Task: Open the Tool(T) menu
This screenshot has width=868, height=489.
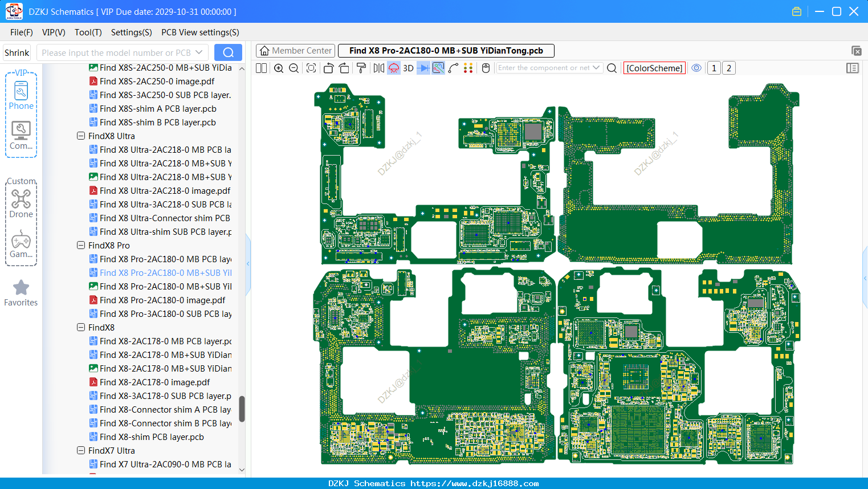Action: [88, 32]
